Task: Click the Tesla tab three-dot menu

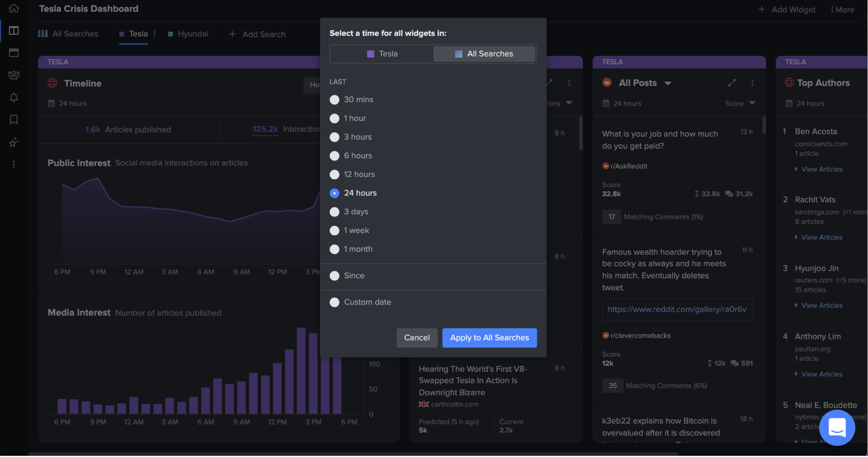Action: 155,34
